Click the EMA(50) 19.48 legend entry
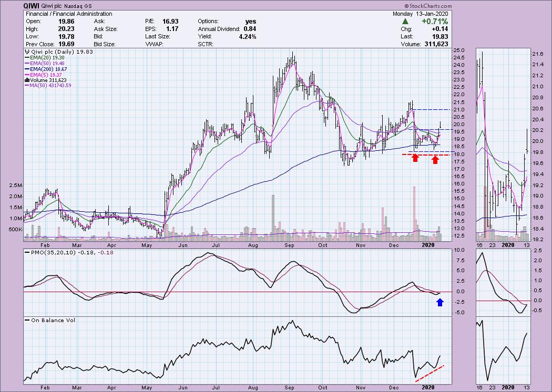552x392 pixels. pyautogui.click(x=44, y=64)
